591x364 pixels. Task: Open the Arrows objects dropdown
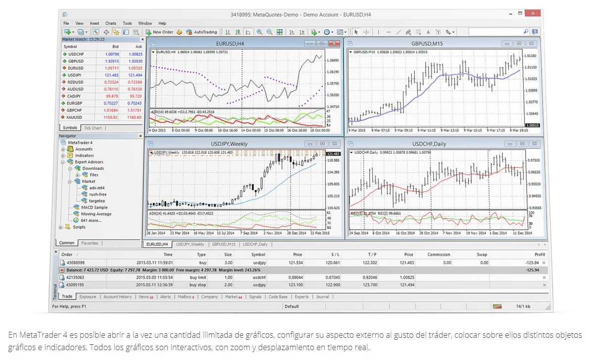450,32
